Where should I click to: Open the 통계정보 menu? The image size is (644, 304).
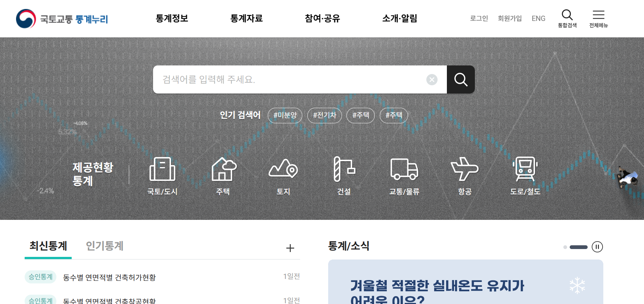(x=172, y=18)
